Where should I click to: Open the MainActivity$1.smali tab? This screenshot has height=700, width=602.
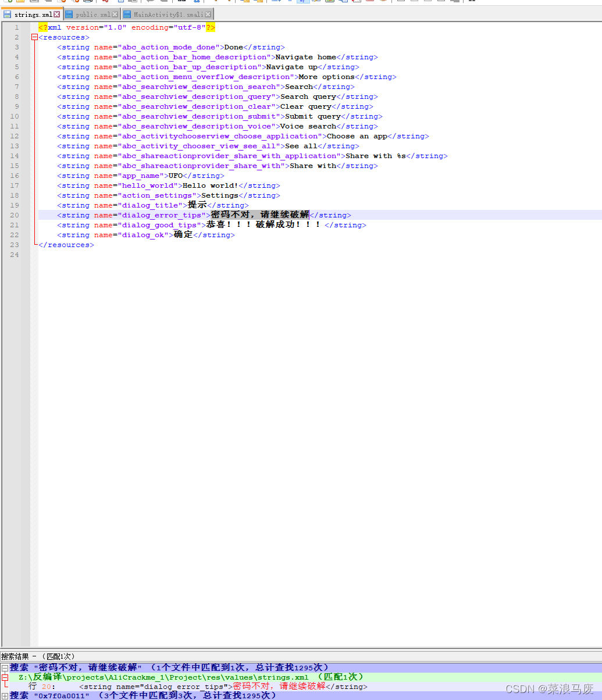click(167, 14)
